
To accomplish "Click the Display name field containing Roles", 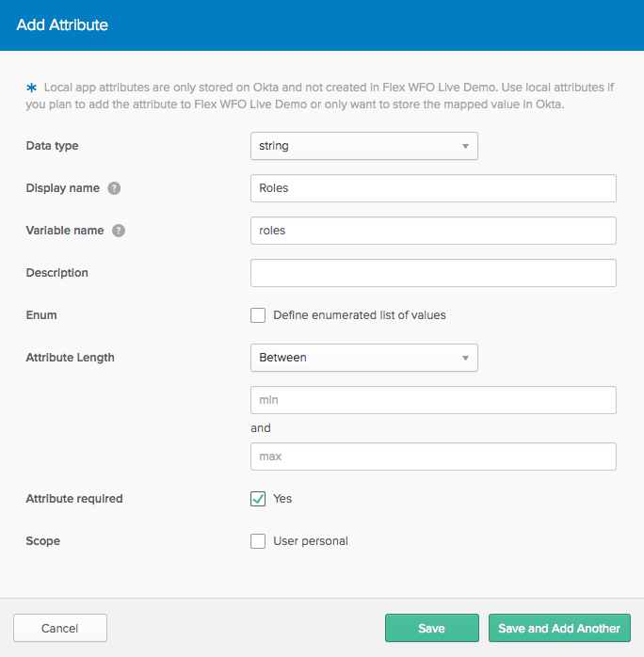I will (x=433, y=188).
